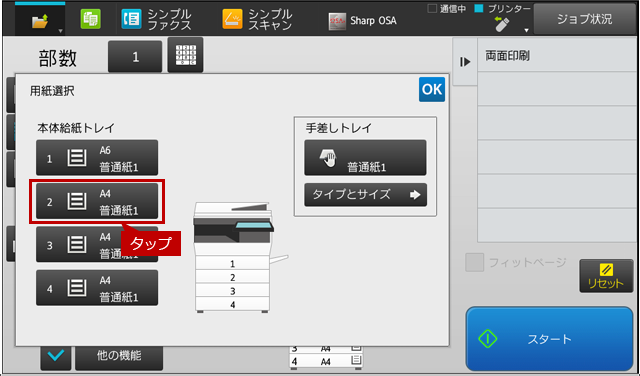Click the blue checkmark icon button

(56, 356)
